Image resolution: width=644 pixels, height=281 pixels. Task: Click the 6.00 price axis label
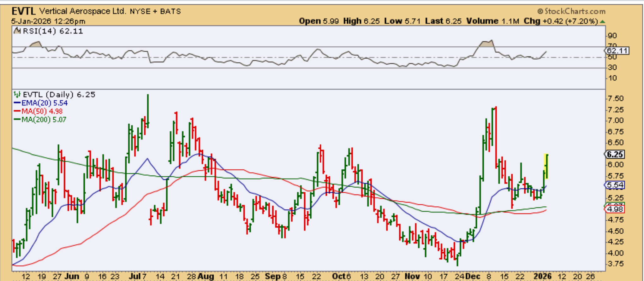[615, 165]
